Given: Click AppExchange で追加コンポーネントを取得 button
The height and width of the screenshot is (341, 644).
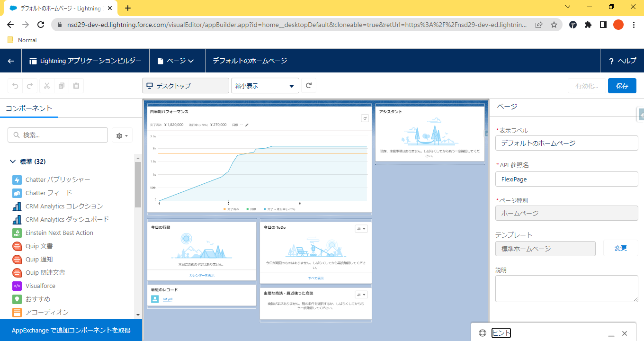Looking at the screenshot, I should (x=71, y=330).
